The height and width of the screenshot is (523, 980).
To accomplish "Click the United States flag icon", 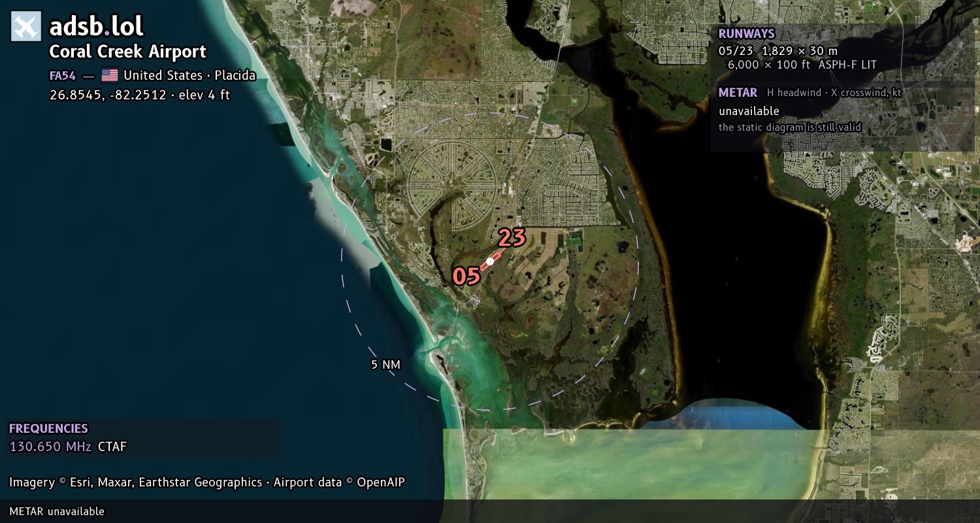I will (x=110, y=75).
